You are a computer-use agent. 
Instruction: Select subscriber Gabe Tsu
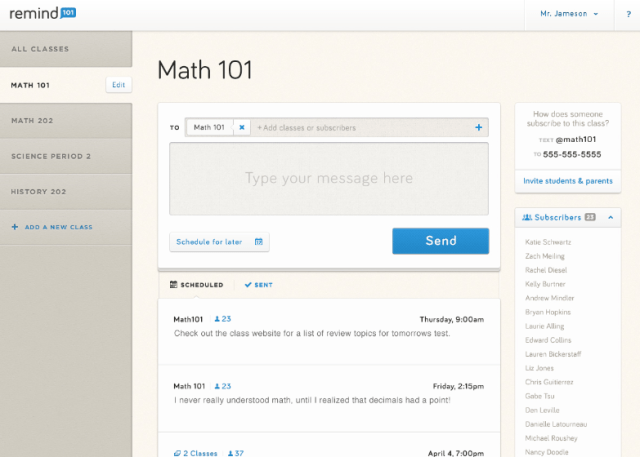coord(540,396)
